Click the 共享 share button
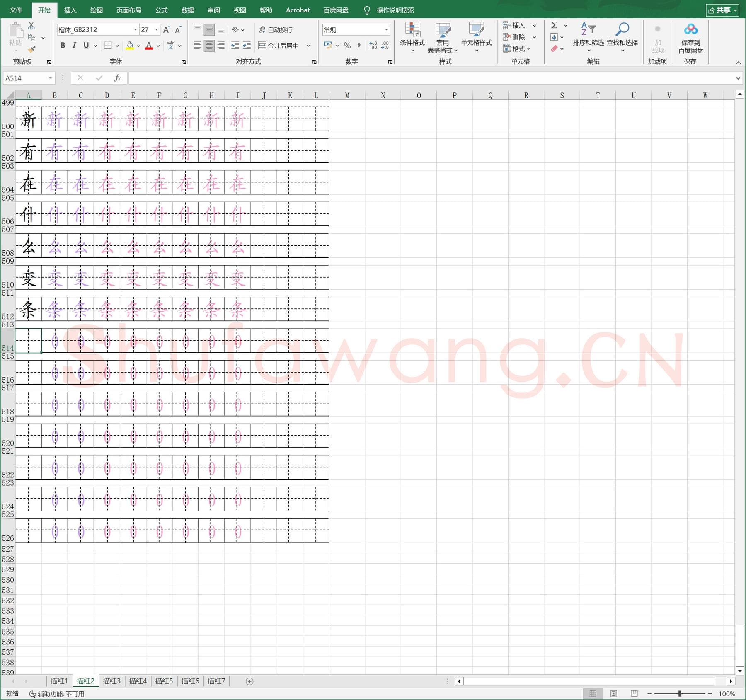 (722, 10)
